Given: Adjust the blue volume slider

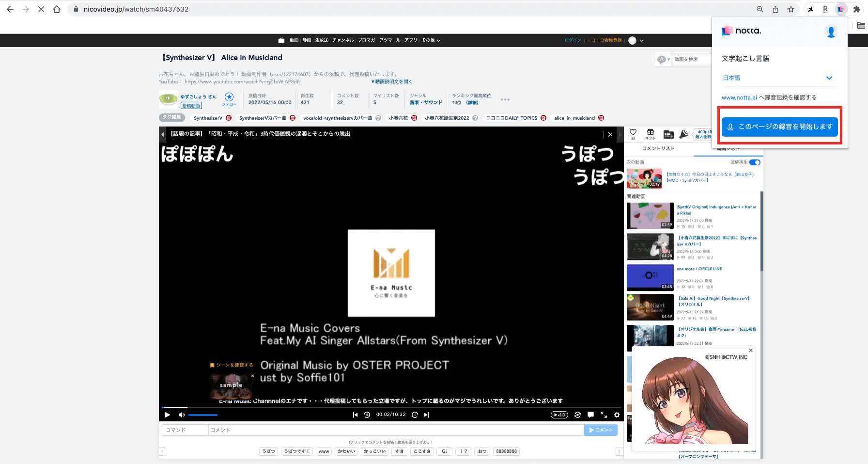Looking at the screenshot, I should click(202, 415).
